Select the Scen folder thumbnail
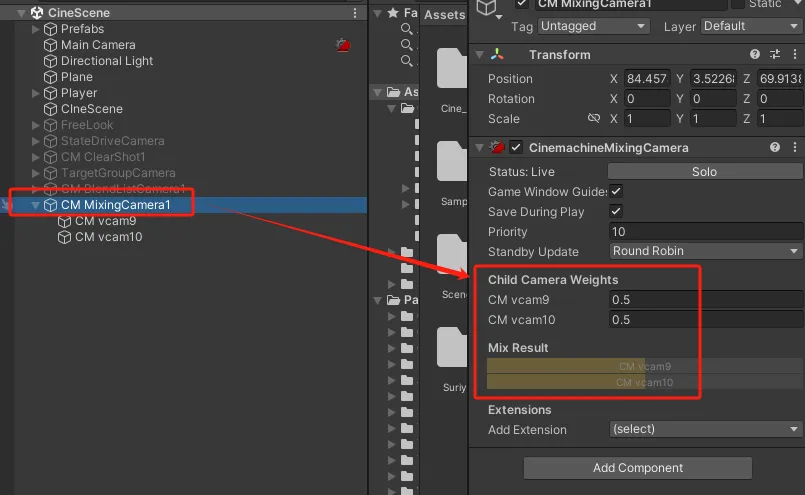Viewport: 805px width, 495px height. tap(452, 255)
